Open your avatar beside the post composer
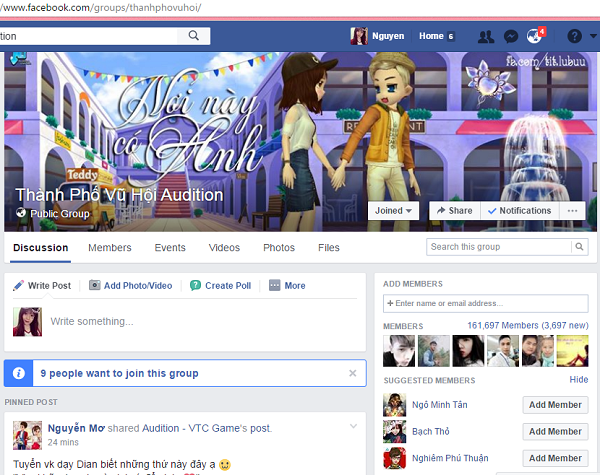Screen dimensions: 600x475 point(28,322)
